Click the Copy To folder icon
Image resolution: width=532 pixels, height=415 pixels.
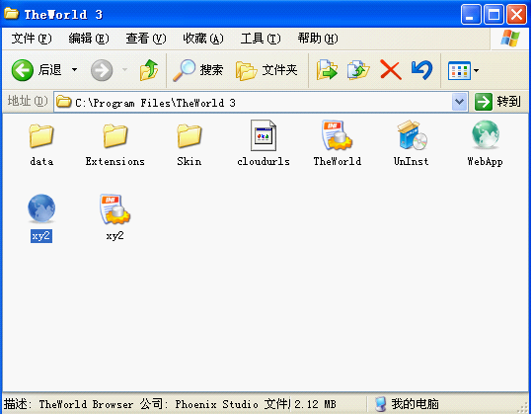(358, 70)
